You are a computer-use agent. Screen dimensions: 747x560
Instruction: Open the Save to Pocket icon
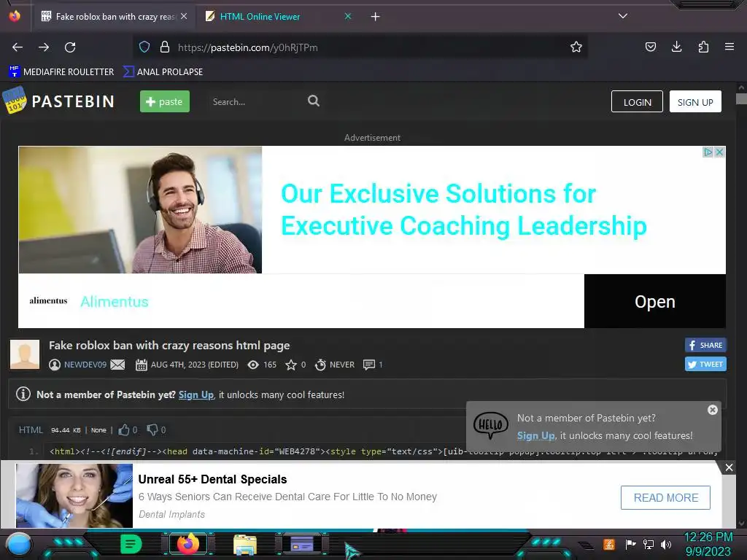[650, 47]
